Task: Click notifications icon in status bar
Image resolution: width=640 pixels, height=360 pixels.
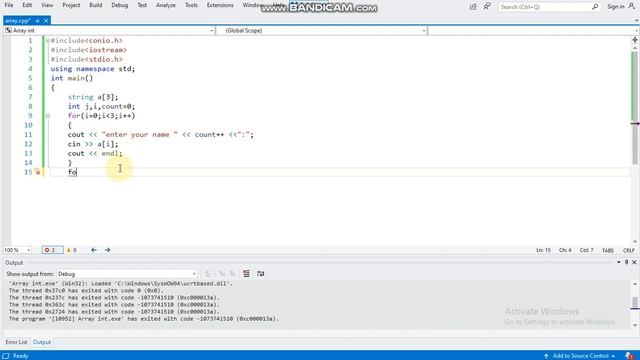Action: [629, 356]
